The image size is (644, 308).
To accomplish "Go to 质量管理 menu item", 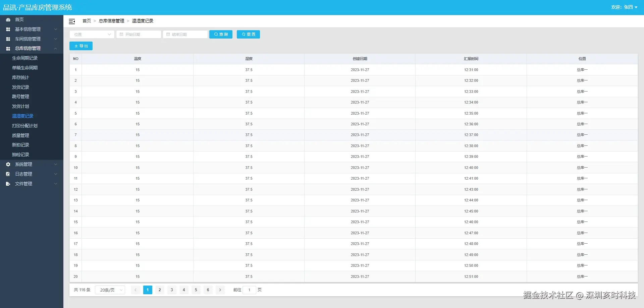I will [20, 136].
